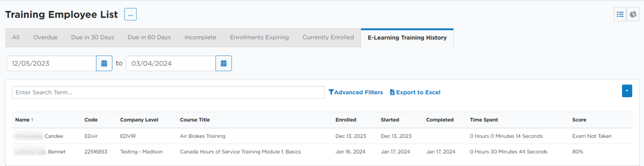Open the Incomplete tab
The height and width of the screenshot is (166, 644).
[200, 37]
